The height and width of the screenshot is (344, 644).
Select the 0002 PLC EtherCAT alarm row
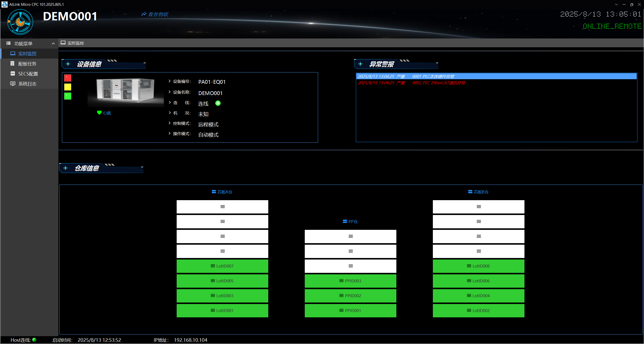click(438, 83)
